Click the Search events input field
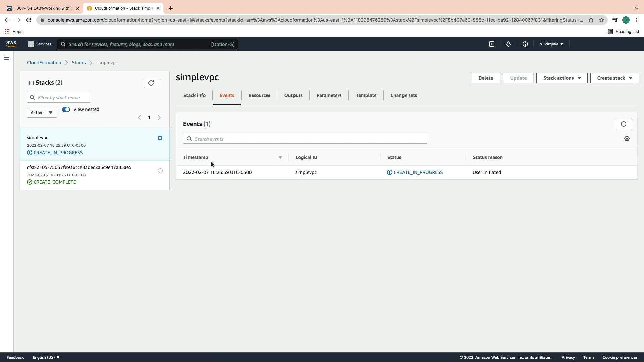644x362 pixels. [305, 139]
